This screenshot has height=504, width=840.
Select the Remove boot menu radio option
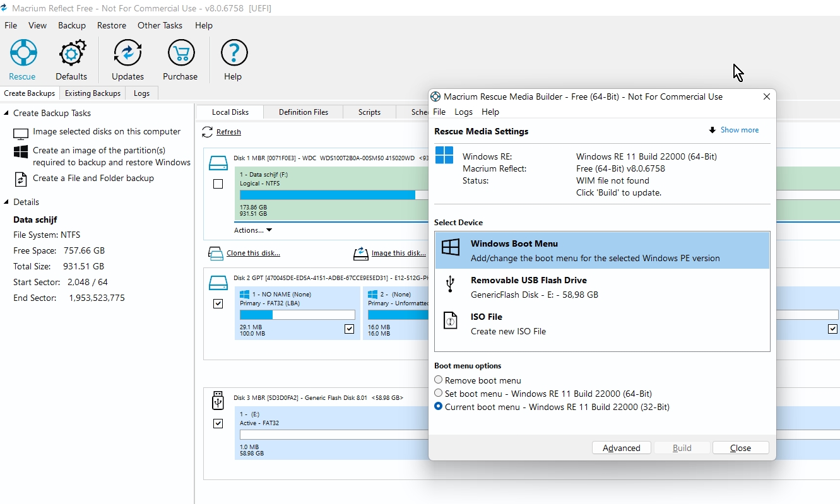439,380
